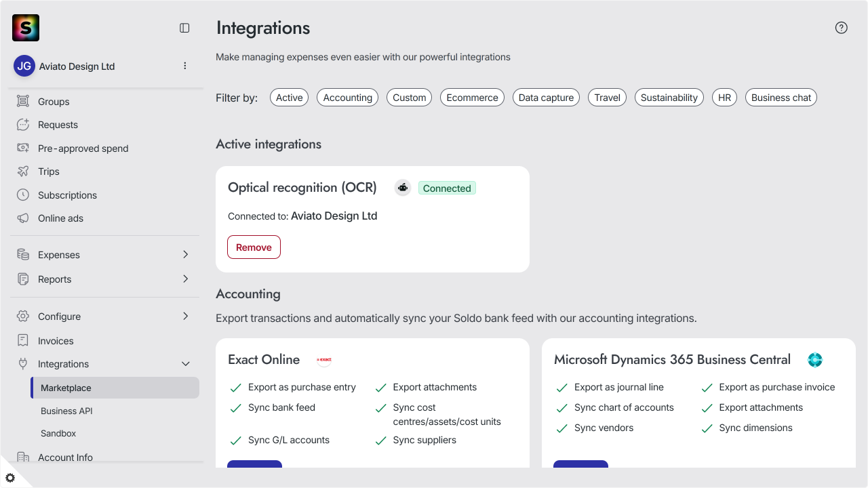The height and width of the screenshot is (488, 868).
Task: Toggle the Custom filter chip
Action: click(410, 98)
